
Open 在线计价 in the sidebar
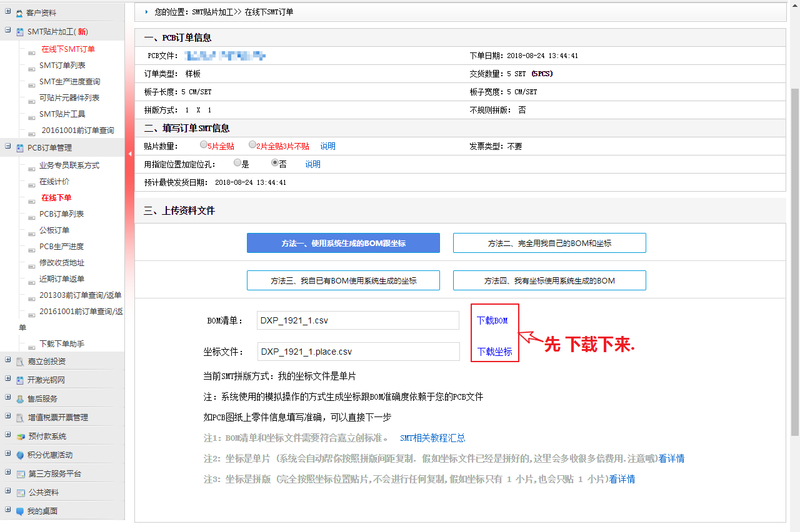(54, 182)
